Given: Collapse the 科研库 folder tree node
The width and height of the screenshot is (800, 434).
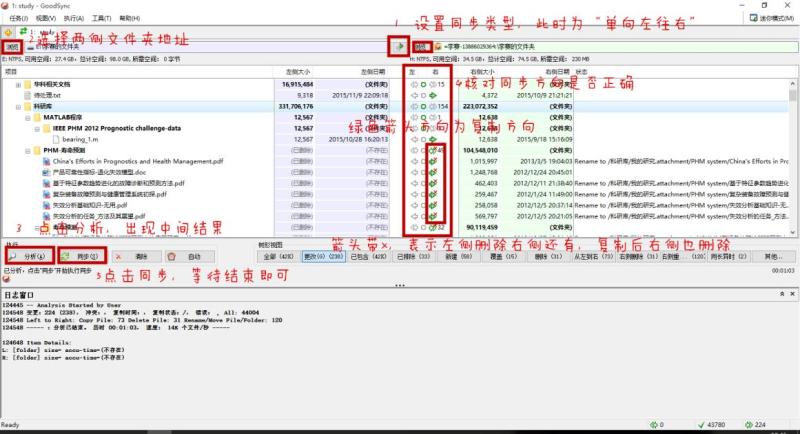Looking at the screenshot, I should coord(18,107).
